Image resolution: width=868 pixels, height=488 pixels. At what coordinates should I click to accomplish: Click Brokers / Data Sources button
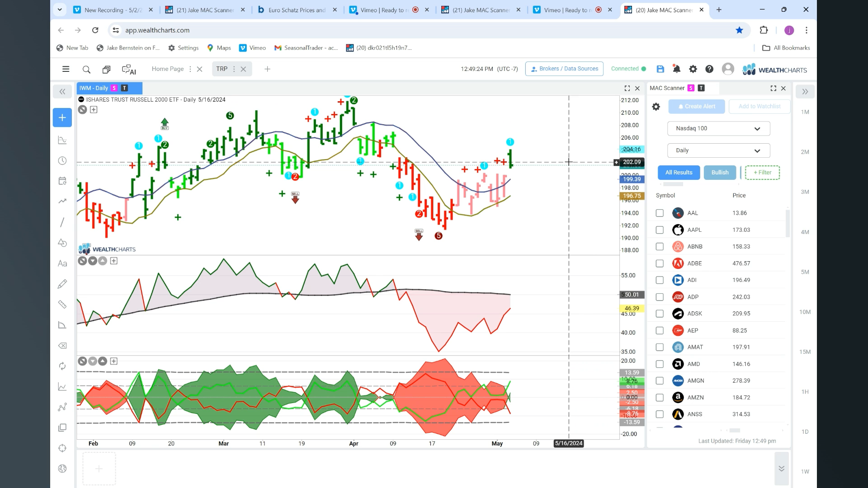pyautogui.click(x=564, y=69)
